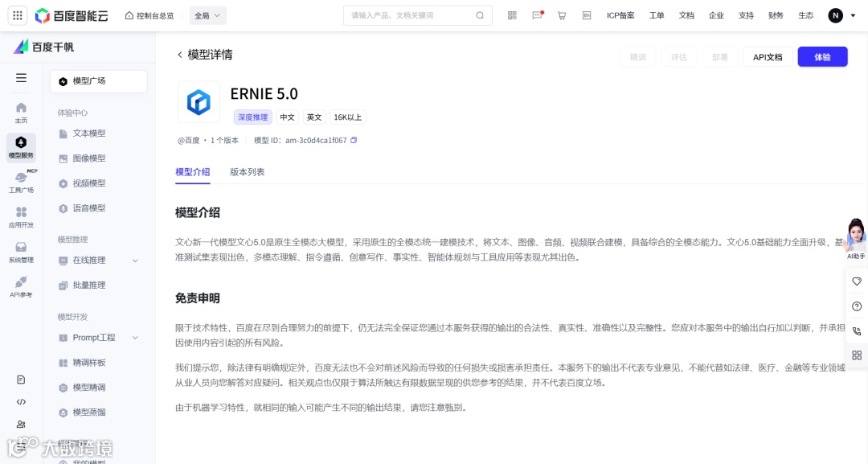Open 生态 menu item
Screen dimensions: 868x464
pos(806,15)
